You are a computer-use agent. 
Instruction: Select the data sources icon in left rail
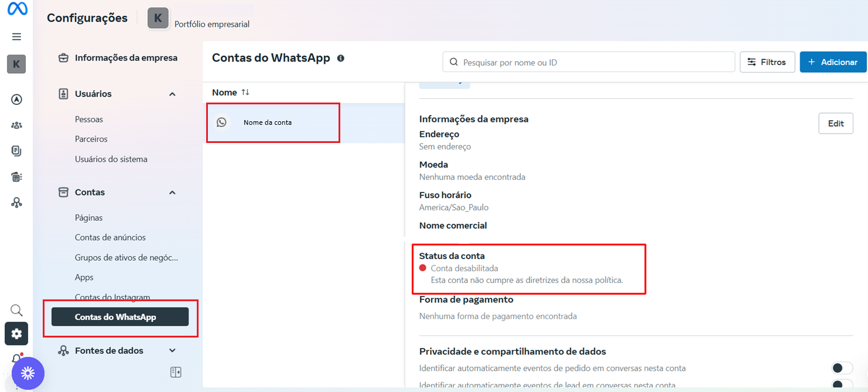[x=16, y=202]
